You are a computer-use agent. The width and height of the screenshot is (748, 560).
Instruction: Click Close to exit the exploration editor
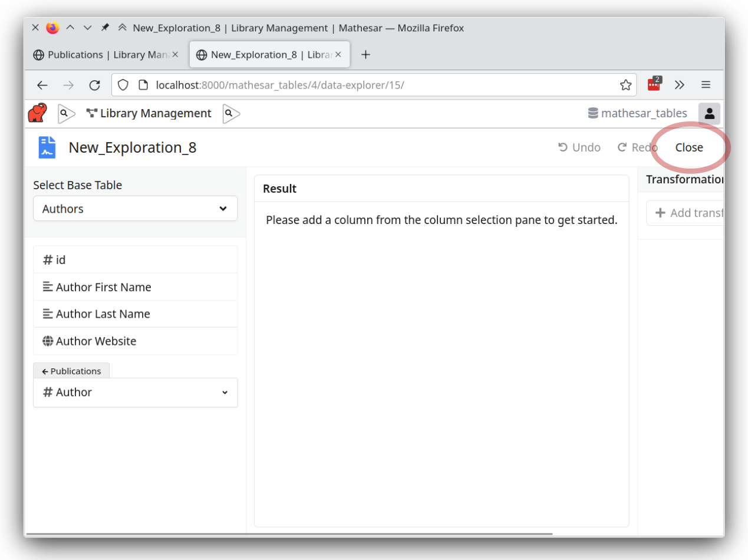coord(688,147)
